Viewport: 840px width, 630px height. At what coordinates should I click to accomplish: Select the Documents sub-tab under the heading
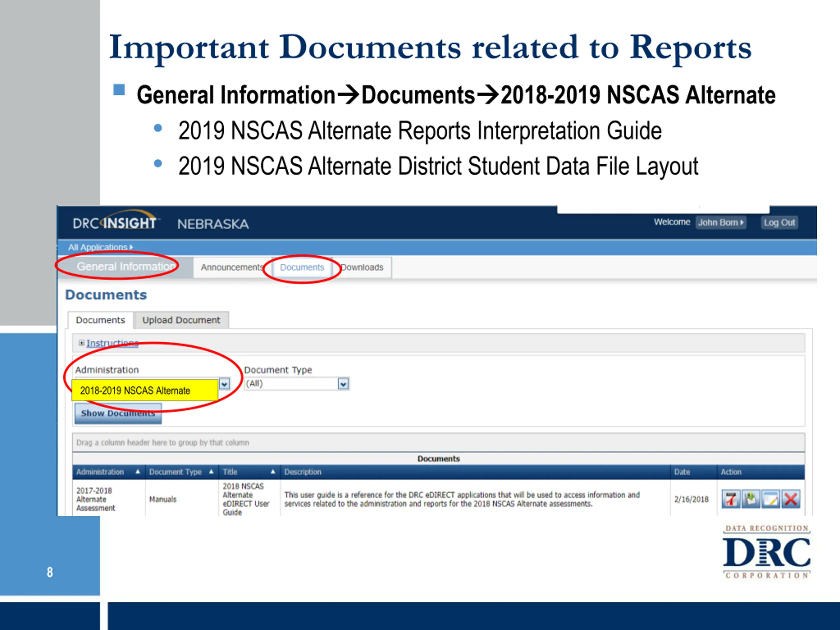[x=100, y=320]
